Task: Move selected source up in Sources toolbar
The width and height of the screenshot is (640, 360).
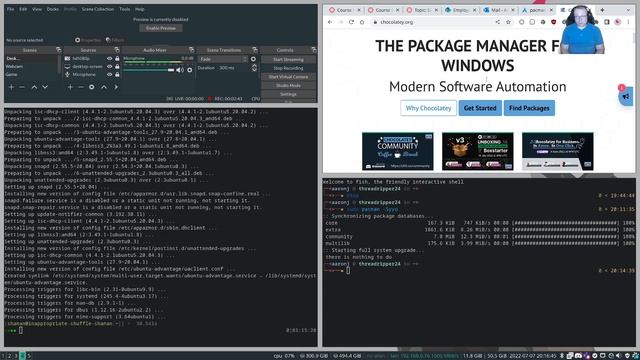Action: coord(104,87)
